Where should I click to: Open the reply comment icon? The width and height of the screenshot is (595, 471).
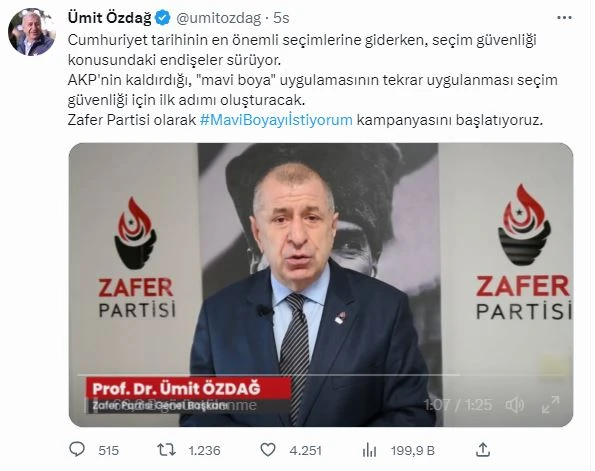77,450
